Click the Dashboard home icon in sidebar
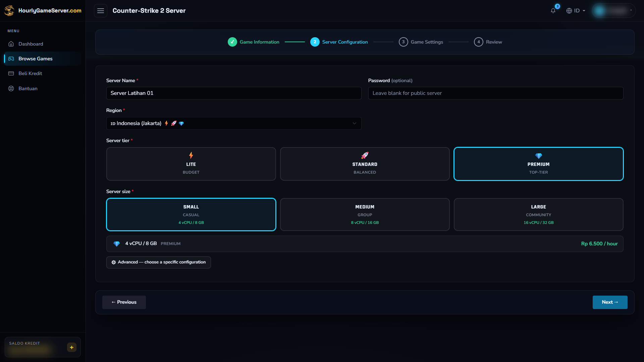 click(11, 44)
